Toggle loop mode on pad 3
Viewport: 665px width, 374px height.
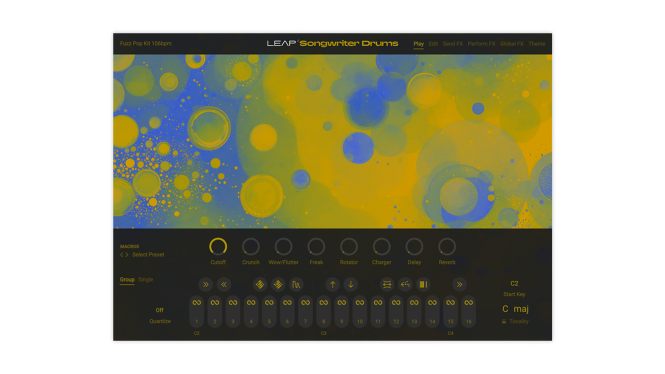coord(233,302)
